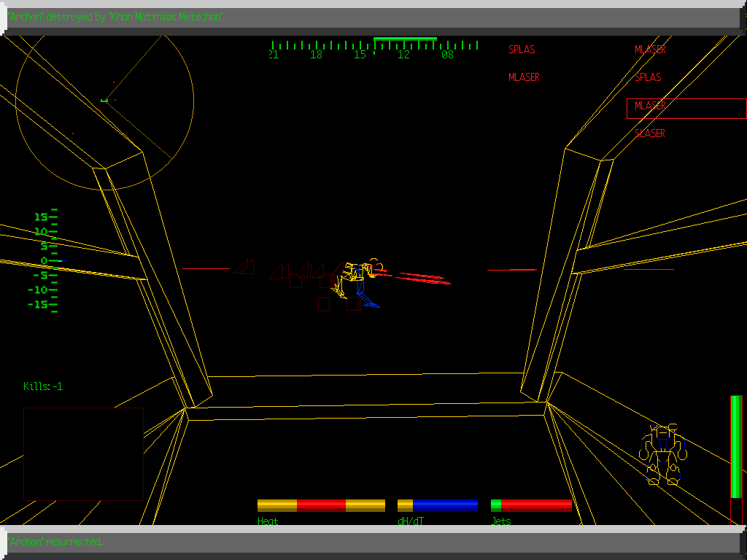Click the compass heading strip
747x560 pixels.
tap(374, 50)
